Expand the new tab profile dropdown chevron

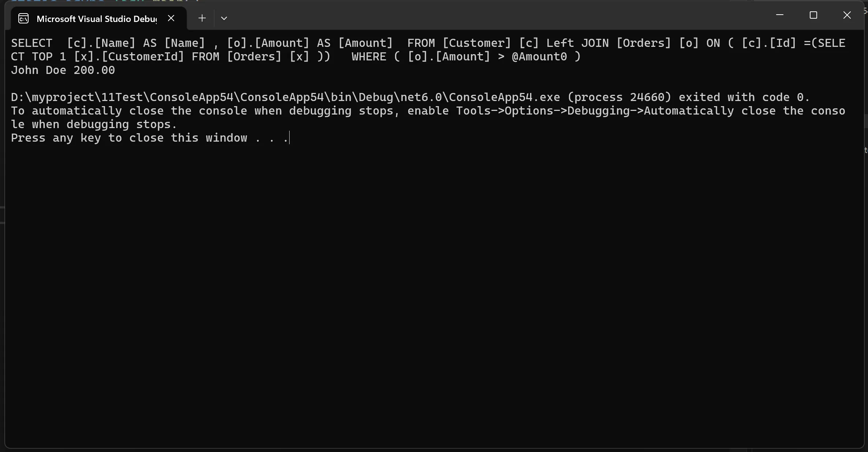pyautogui.click(x=224, y=18)
